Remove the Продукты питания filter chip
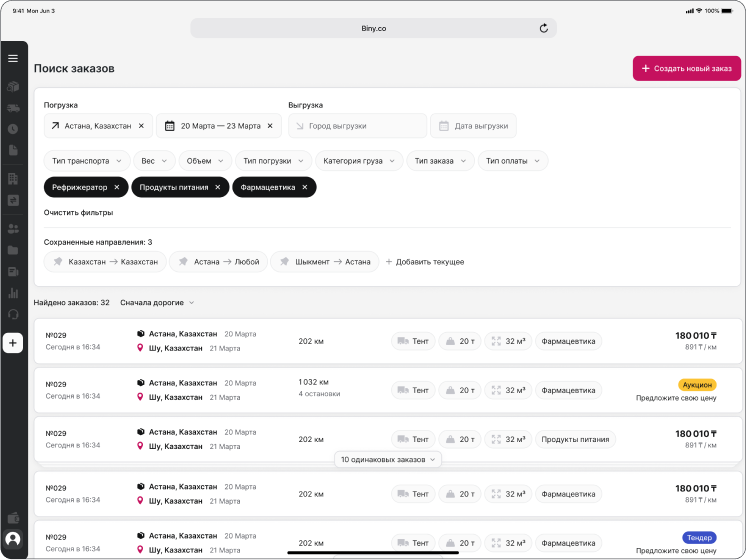746x560 pixels. click(217, 187)
